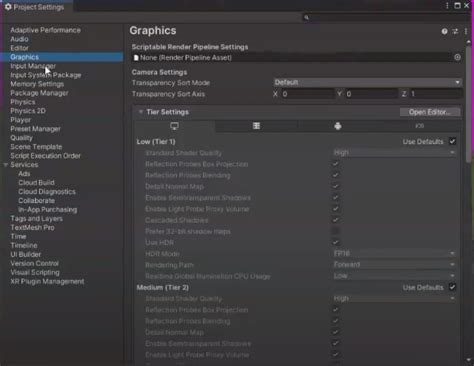Select Version Control category
Image resolution: width=474 pixels, height=366 pixels.
click(x=34, y=263)
